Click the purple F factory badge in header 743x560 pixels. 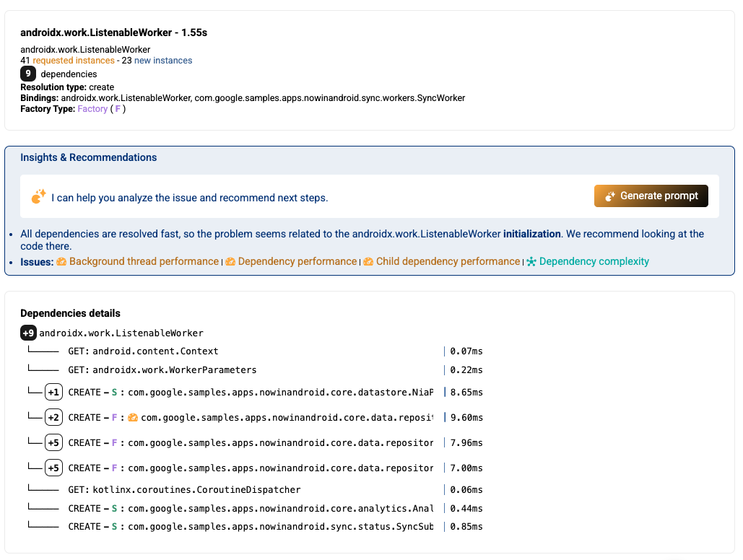point(118,109)
